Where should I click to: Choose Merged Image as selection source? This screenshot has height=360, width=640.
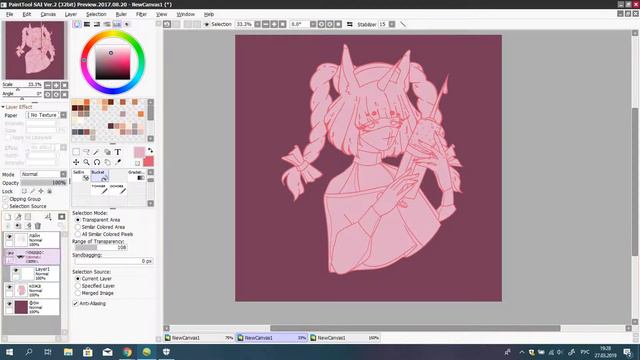coord(78,293)
